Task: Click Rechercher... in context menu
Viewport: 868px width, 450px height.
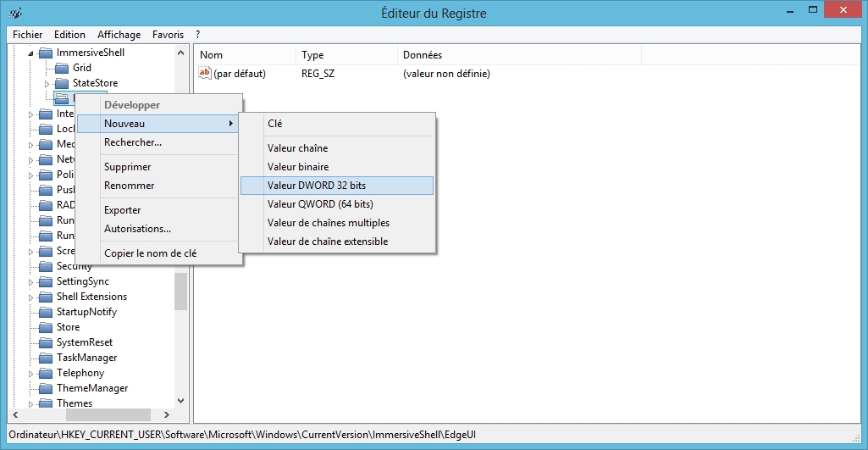Action: click(158, 142)
